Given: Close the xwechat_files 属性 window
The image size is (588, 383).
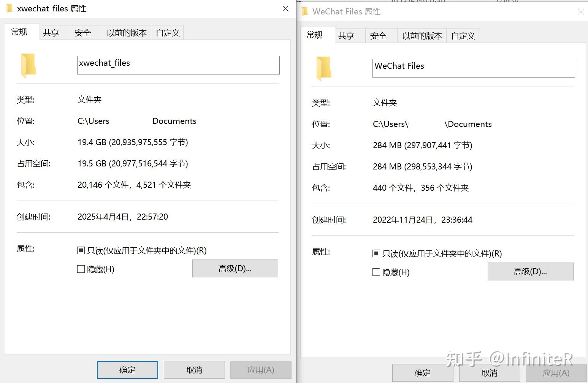Looking at the screenshot, I should (286, 8).
